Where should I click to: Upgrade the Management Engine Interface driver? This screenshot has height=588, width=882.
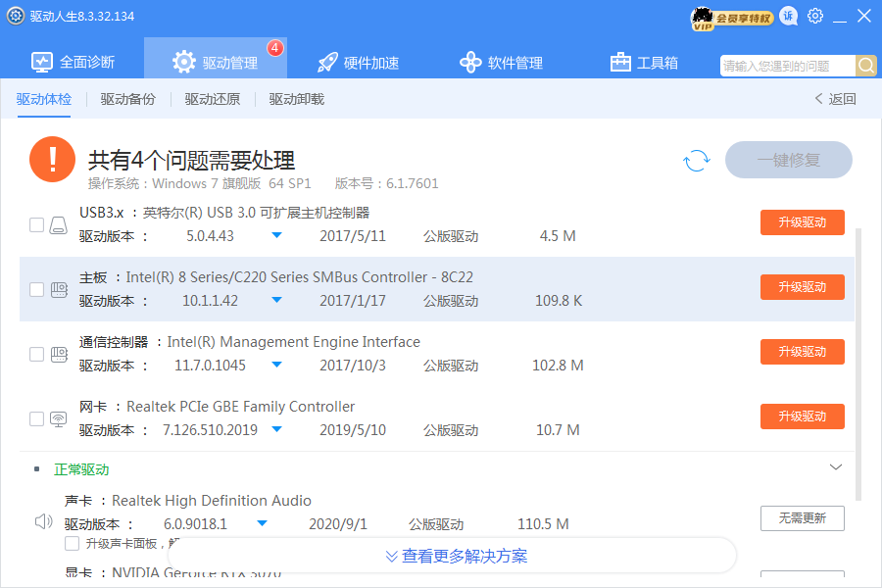802,352
